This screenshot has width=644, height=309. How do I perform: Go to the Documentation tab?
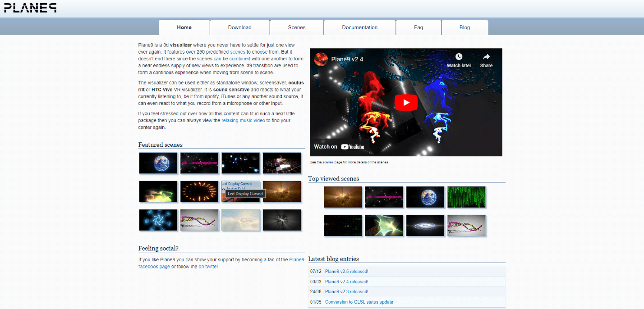point(359,27)
